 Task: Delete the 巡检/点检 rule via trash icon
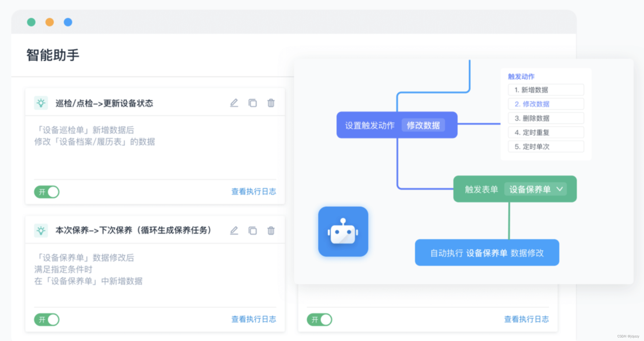point(271,103)
